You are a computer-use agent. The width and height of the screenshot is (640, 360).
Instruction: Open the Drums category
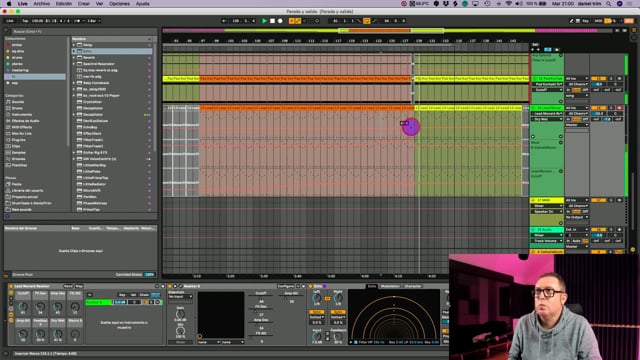[x=17, y=108]
